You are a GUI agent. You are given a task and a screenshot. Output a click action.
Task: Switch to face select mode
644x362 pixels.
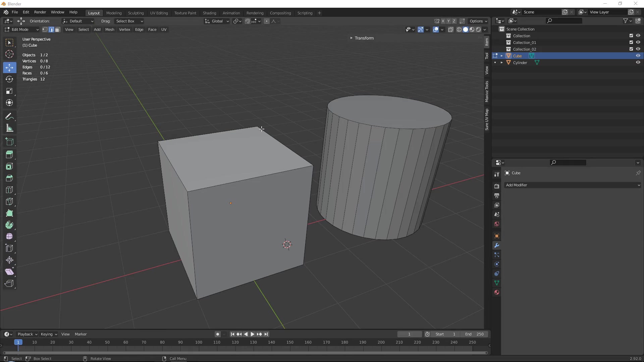pos(58,29)
